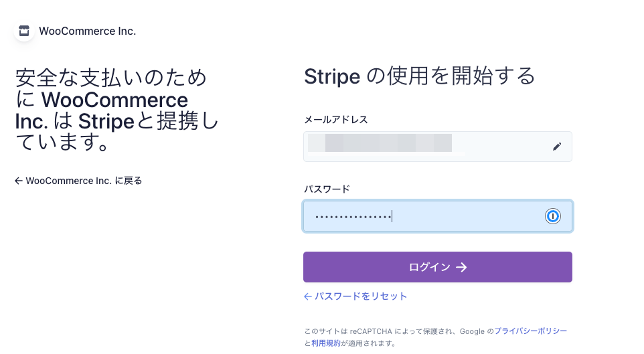Click the パスワード field label

[327, 189]
